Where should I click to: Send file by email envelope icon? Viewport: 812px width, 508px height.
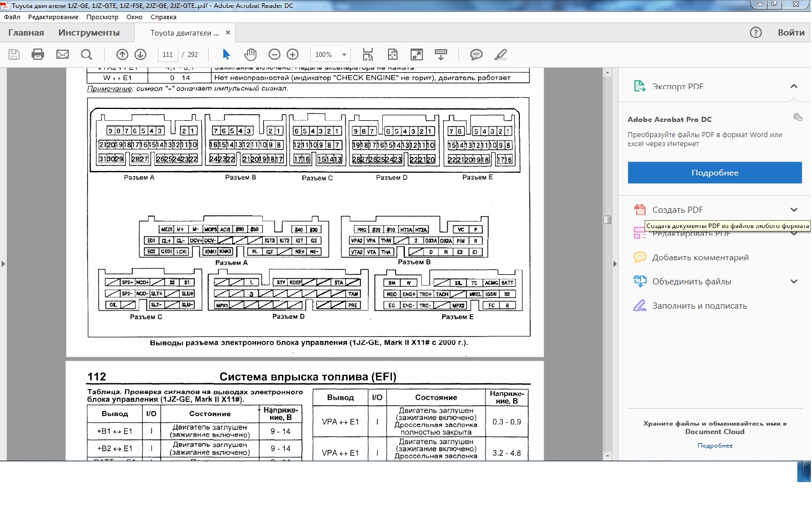[63, 55]
